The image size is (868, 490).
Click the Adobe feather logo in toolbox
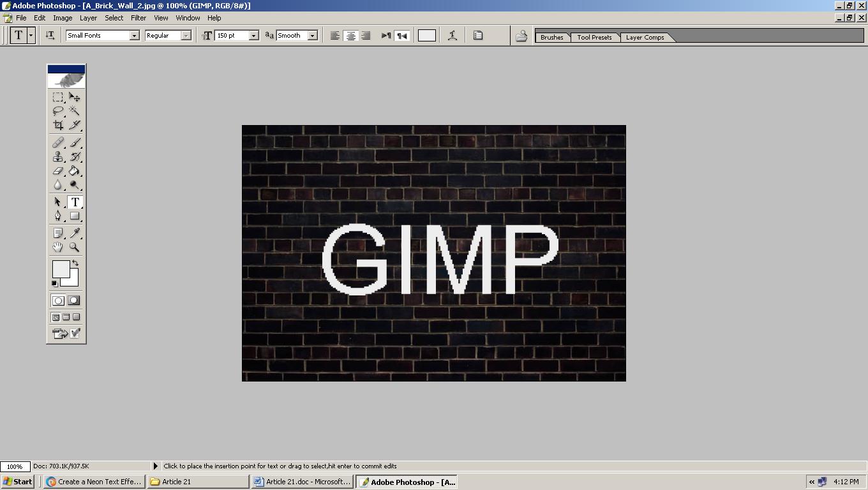tap(66, 80)
